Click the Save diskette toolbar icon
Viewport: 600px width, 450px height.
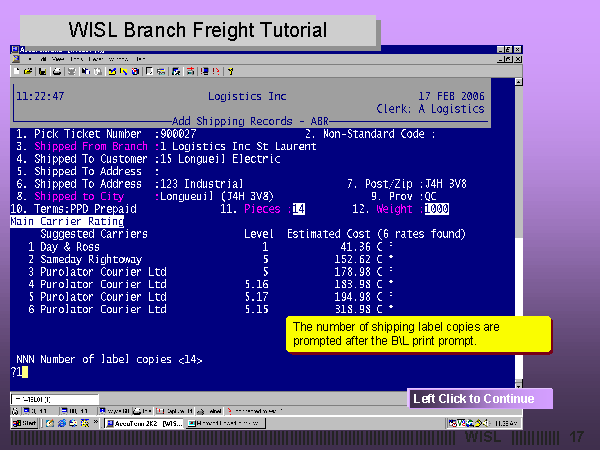pos(42,71)
